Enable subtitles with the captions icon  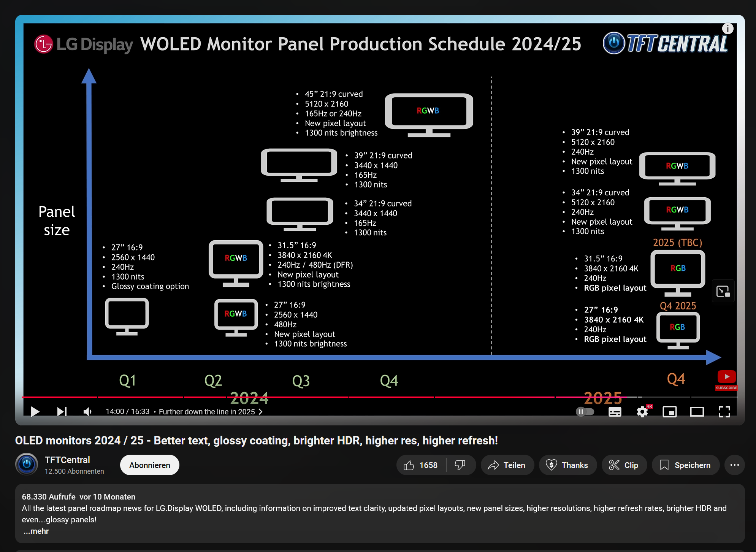coord(615,411)
